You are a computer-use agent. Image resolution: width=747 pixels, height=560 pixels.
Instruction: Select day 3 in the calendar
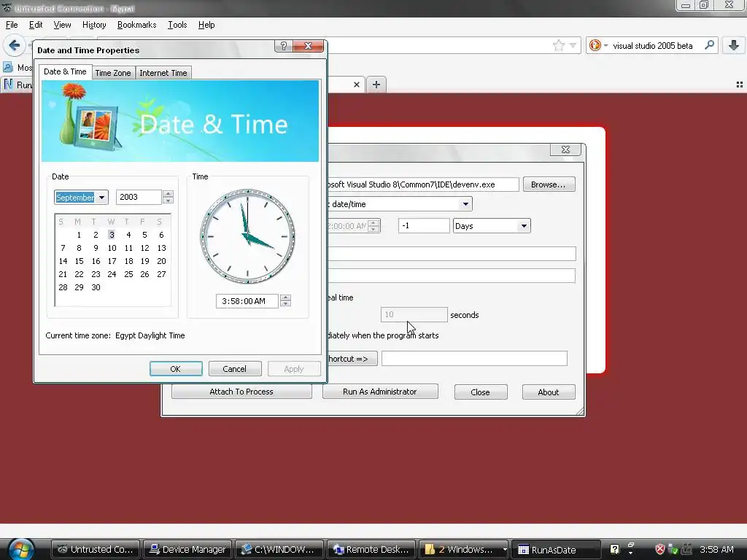(111, 235)
